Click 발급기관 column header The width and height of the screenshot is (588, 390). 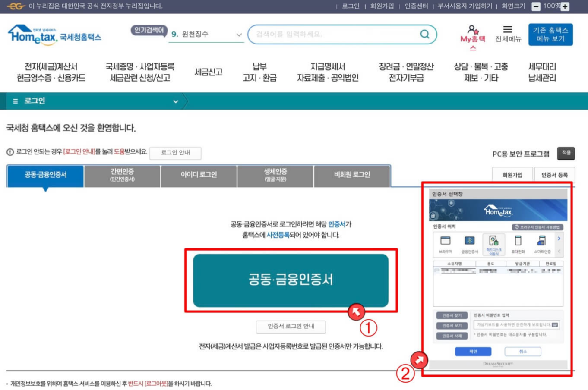click(522, 264)
